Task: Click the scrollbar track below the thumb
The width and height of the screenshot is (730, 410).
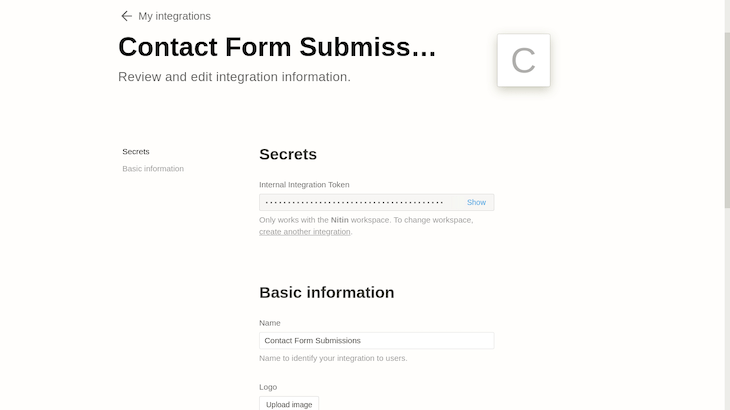Action: click(727, 309)
